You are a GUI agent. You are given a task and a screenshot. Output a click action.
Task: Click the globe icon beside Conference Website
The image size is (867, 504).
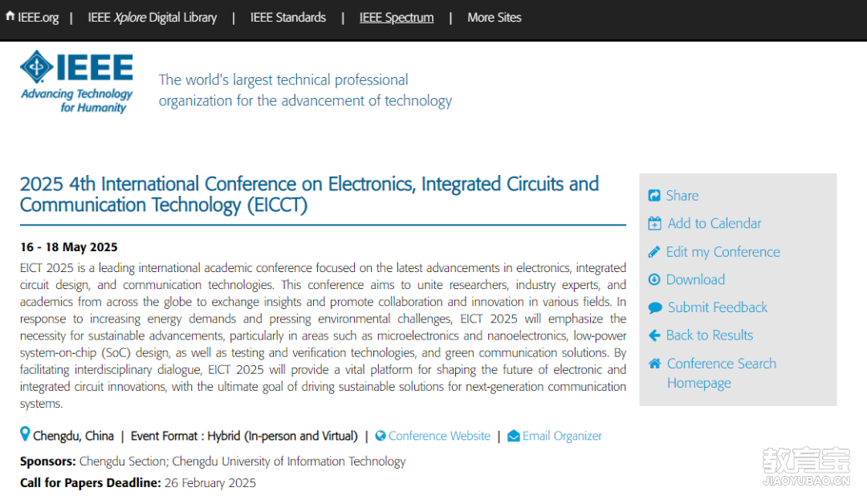pos(381,436)
